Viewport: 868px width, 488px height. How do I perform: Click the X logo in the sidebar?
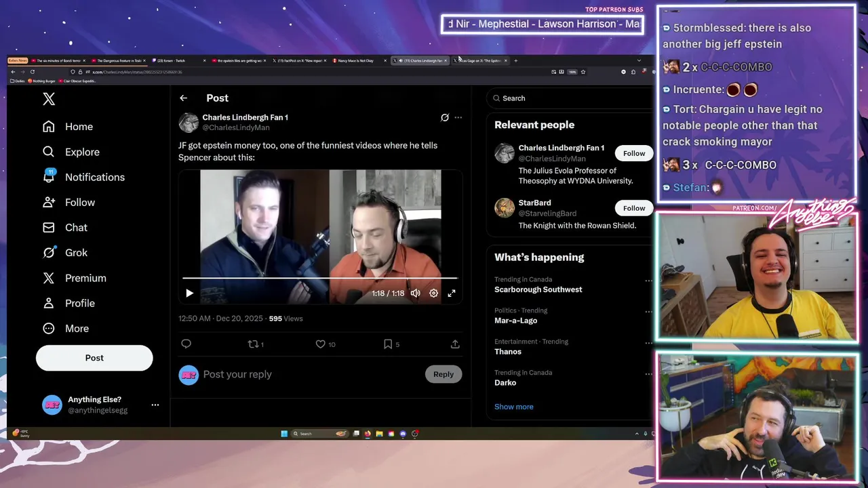coord(49,99)
